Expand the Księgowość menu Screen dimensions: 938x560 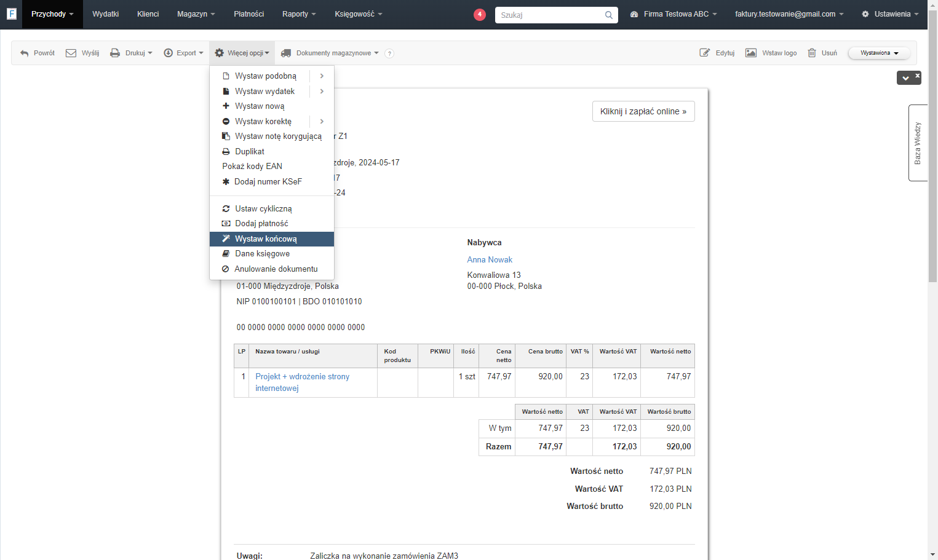point(358,14)
